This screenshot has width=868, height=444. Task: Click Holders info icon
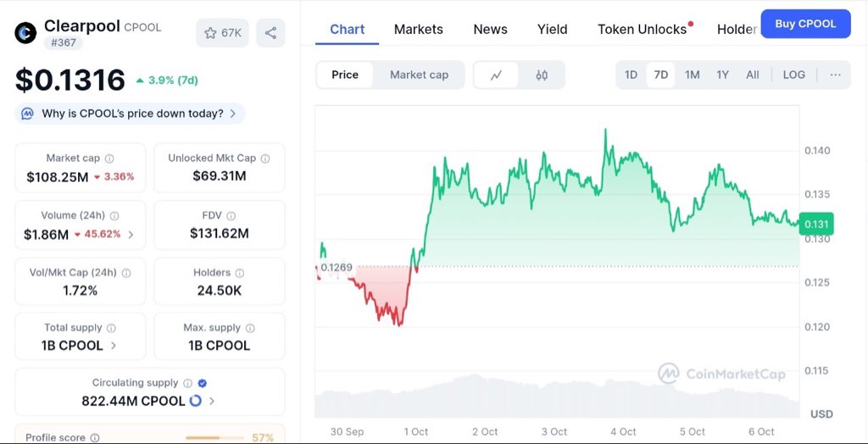click(x=240, y=273)
